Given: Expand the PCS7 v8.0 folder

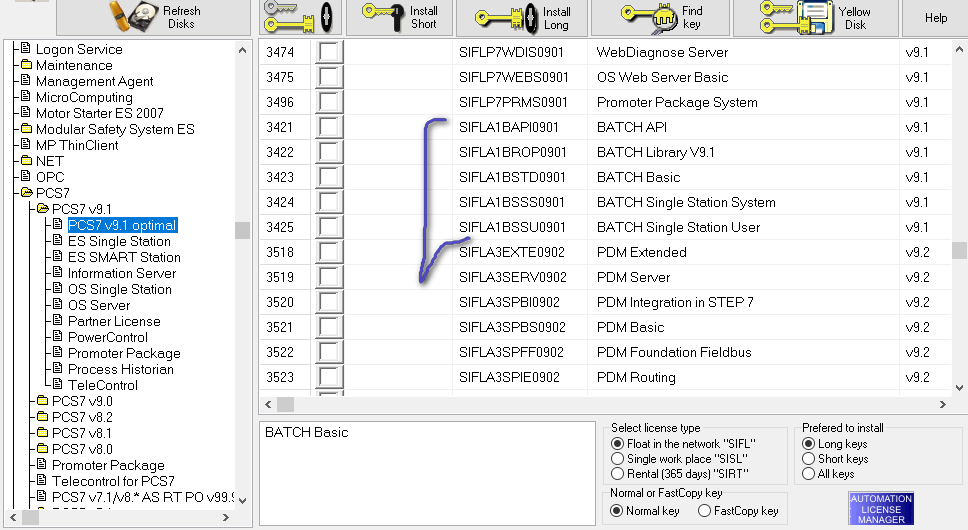Looking at the screenshot, I should [82, 449].
